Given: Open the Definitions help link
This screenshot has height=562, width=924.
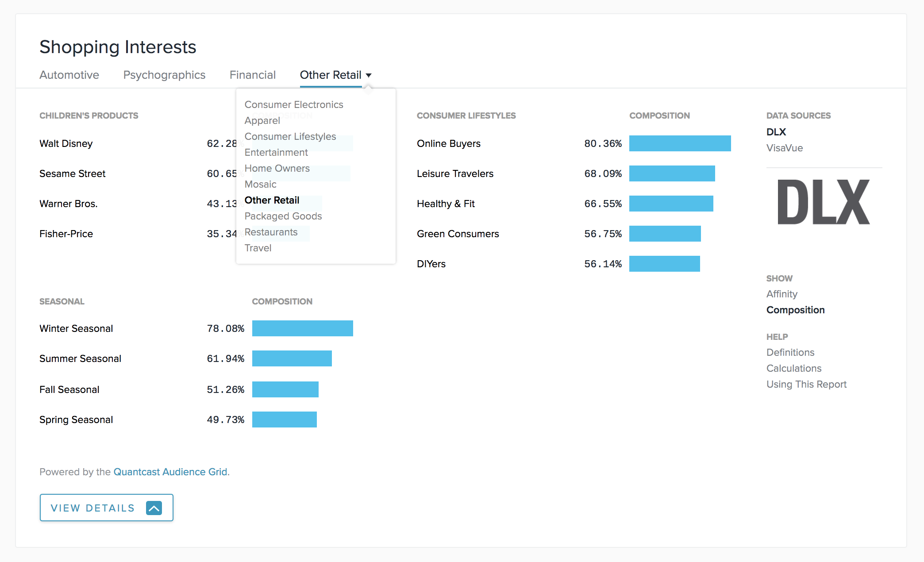Looking at the screenshot, I should 790,352.
